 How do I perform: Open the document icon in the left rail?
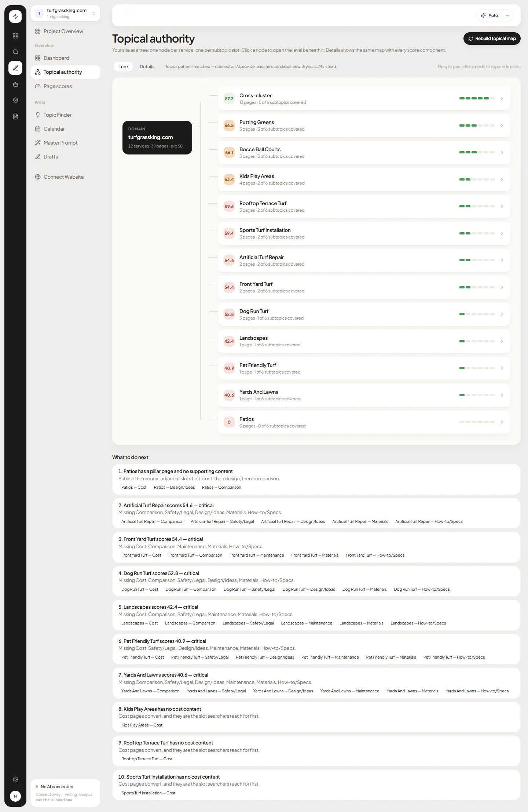pos(15,116)
